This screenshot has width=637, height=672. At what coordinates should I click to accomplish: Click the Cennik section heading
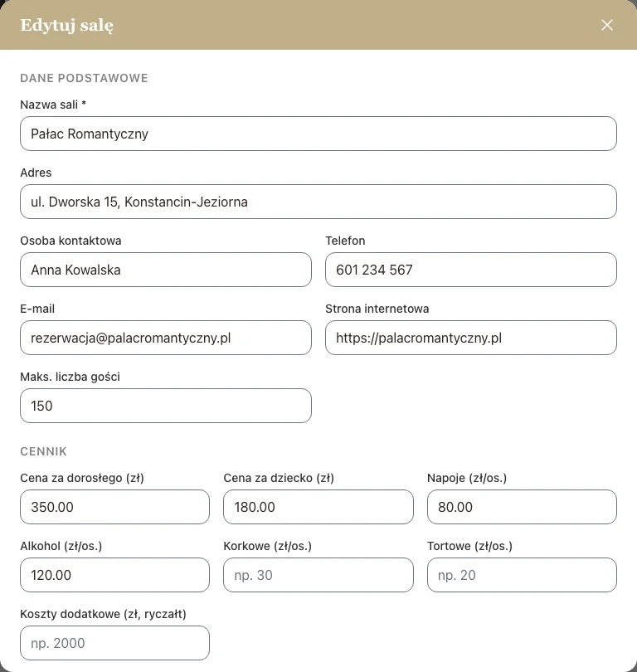[43, 451]
